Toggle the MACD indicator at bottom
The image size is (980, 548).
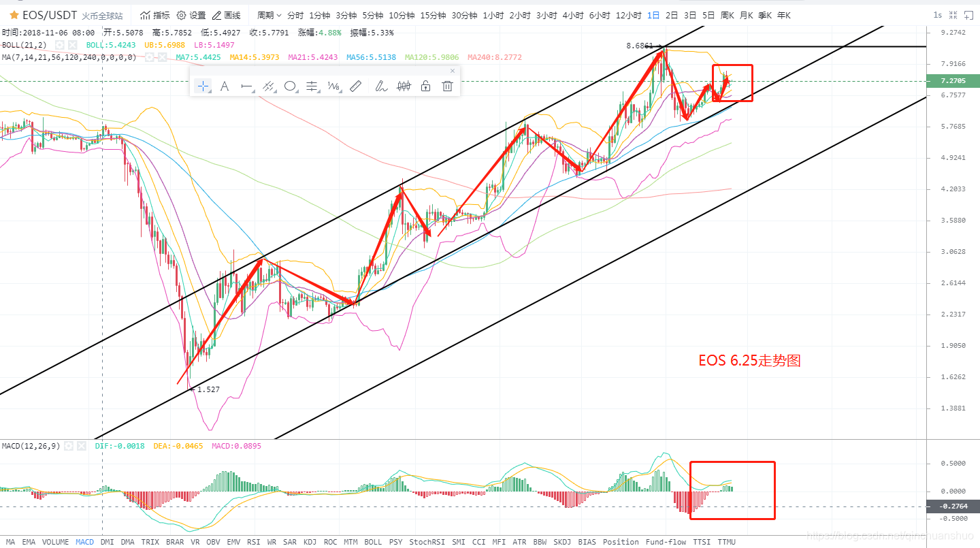85,542
